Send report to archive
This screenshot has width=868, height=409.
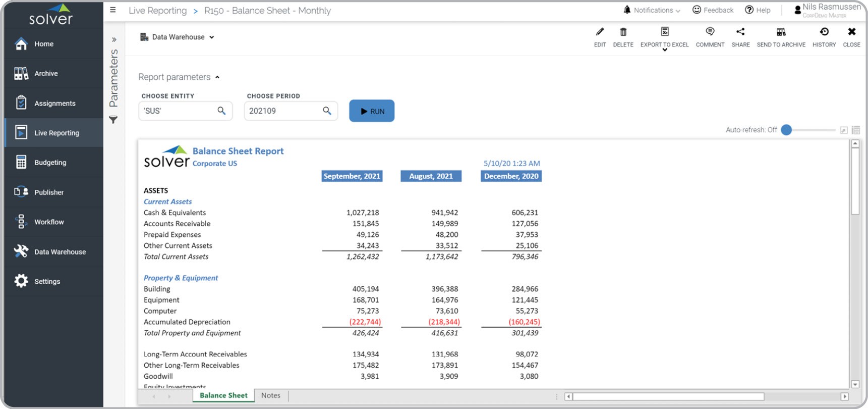coord(781,32)
